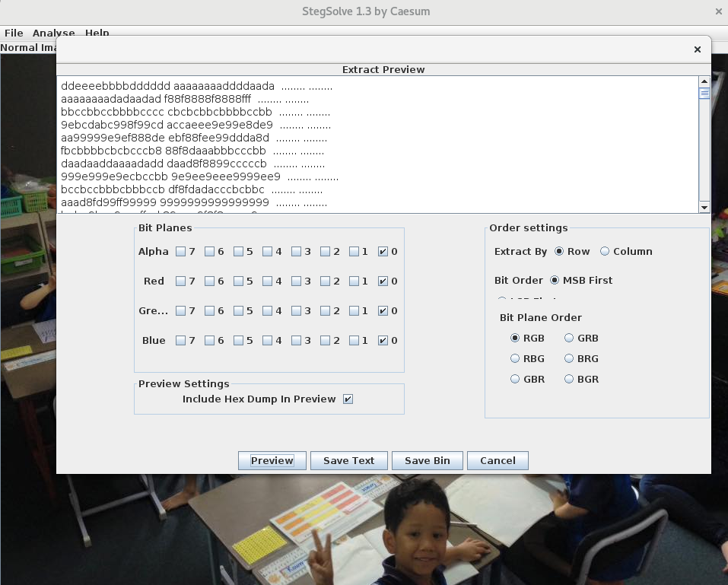728x585 pixels.
Task: Uncheck Green bit plane 0
Action: pos(383,311)
